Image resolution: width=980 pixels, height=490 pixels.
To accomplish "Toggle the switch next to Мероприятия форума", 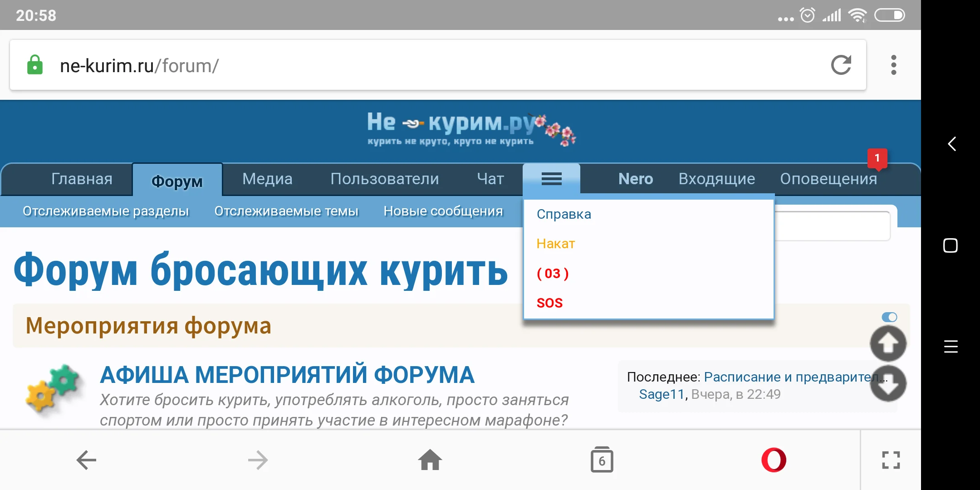I will click(889, 318).
